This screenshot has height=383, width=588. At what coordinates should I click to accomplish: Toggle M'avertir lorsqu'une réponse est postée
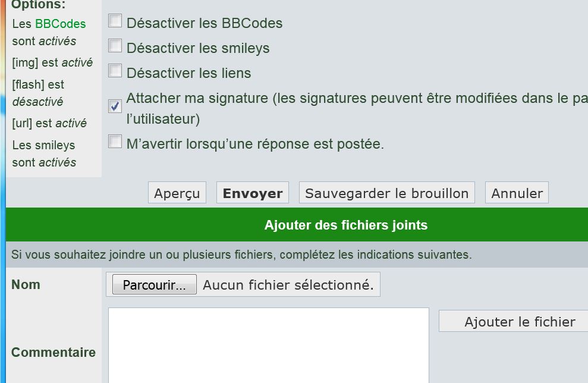click(115, 142)
